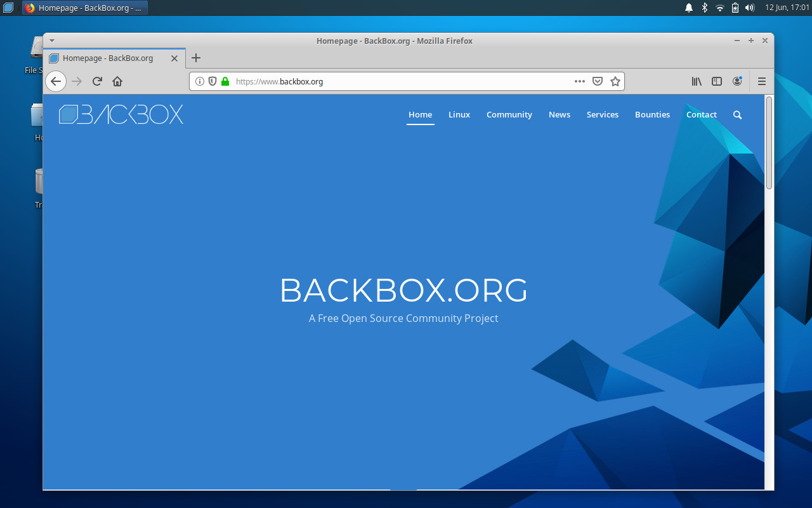
Task: Open the Community navigation menu
Action: pos(509,115)
